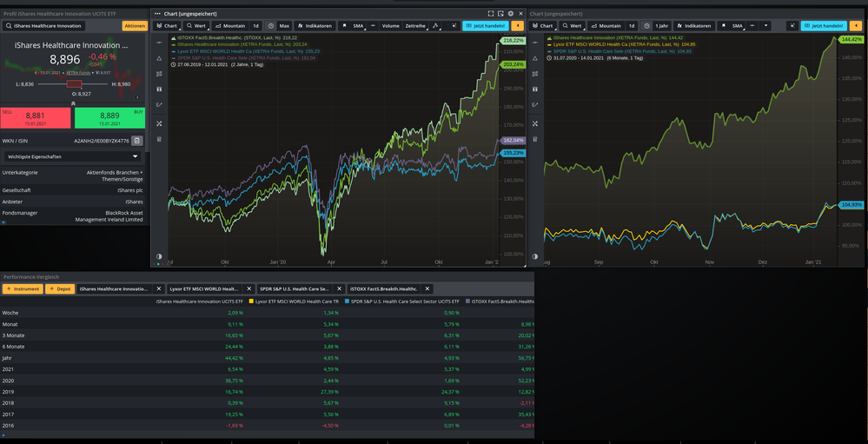
Task: Click trash icon in left chart sidebar
Action: [x=159, y=139]
